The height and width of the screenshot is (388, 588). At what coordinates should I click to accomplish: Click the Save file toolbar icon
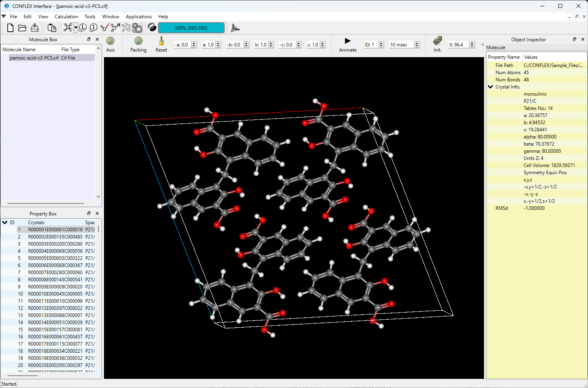(x=35, y=28)
